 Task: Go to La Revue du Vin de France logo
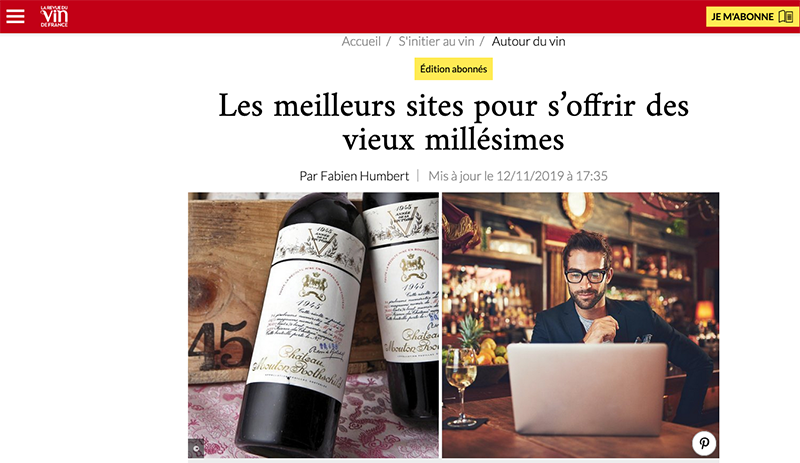point(54,16)
